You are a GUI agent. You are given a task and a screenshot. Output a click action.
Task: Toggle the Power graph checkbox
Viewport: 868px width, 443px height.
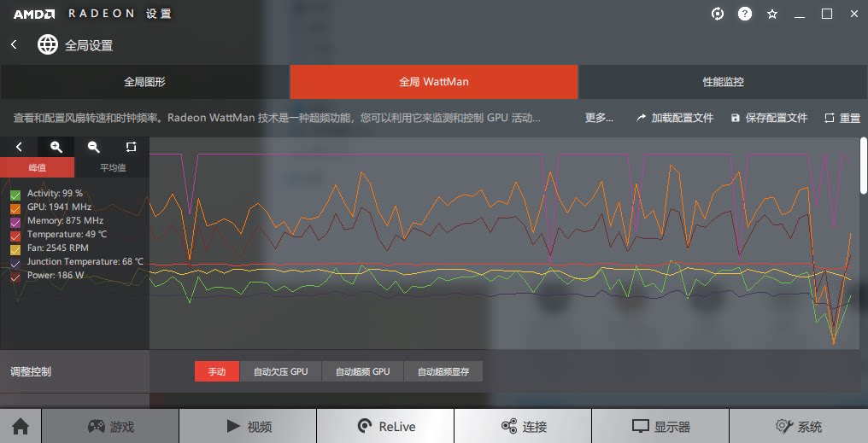click(15, 277)
